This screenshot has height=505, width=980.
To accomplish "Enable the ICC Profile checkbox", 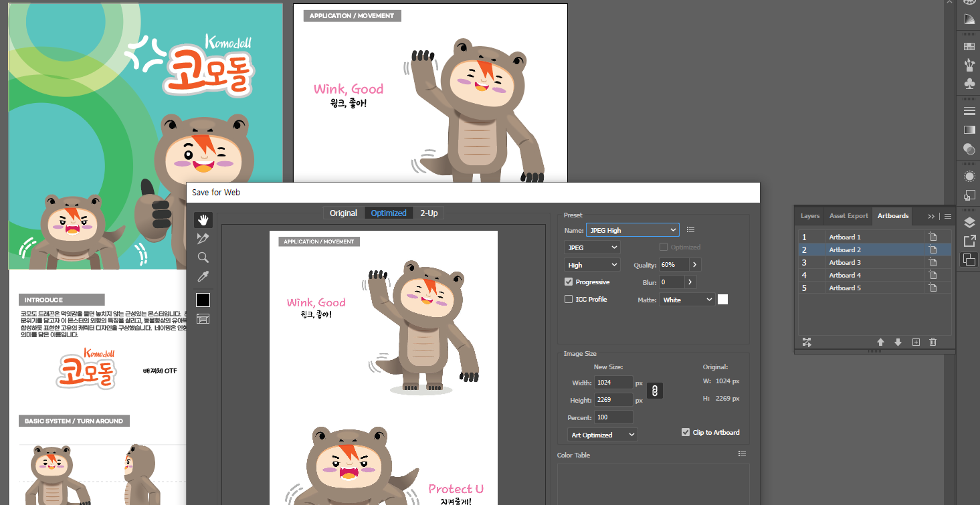I will (x=569, y=299).
